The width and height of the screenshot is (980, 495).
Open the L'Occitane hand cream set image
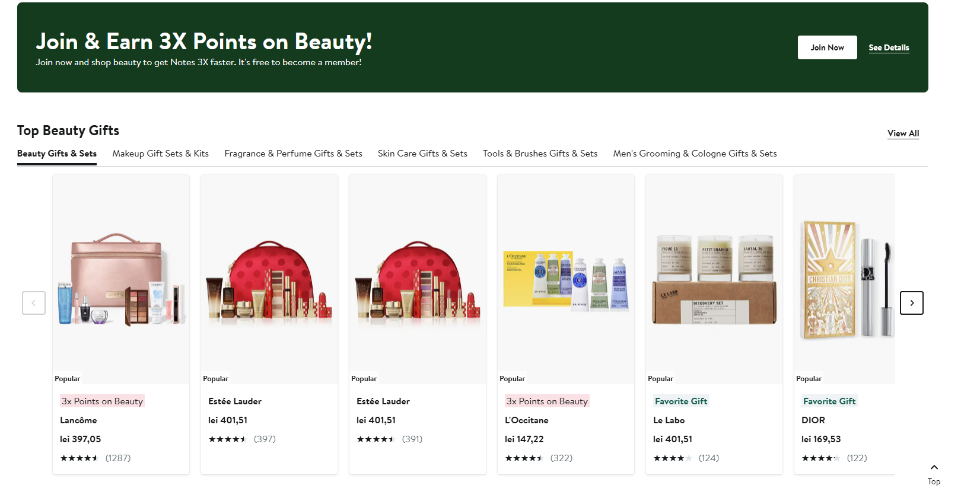coord(565,279)
